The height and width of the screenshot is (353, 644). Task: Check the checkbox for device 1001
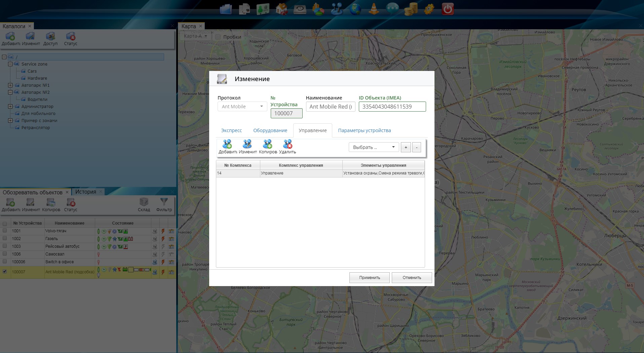(x=5, y=231)
